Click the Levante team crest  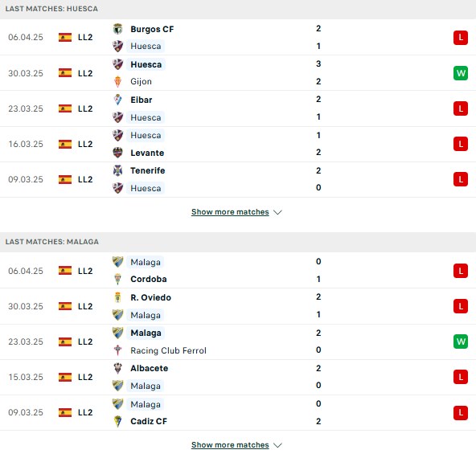(x=117, y=153)
